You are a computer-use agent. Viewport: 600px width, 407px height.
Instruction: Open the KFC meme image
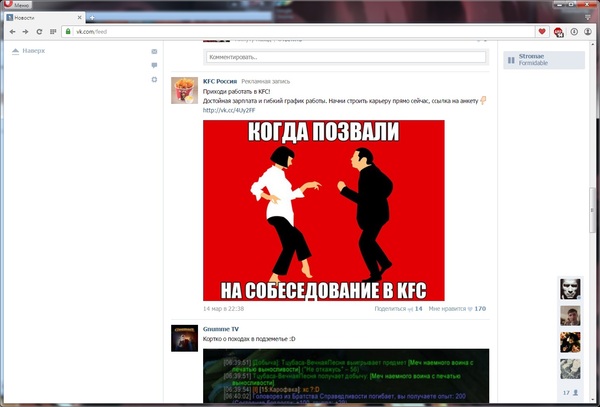324,210
